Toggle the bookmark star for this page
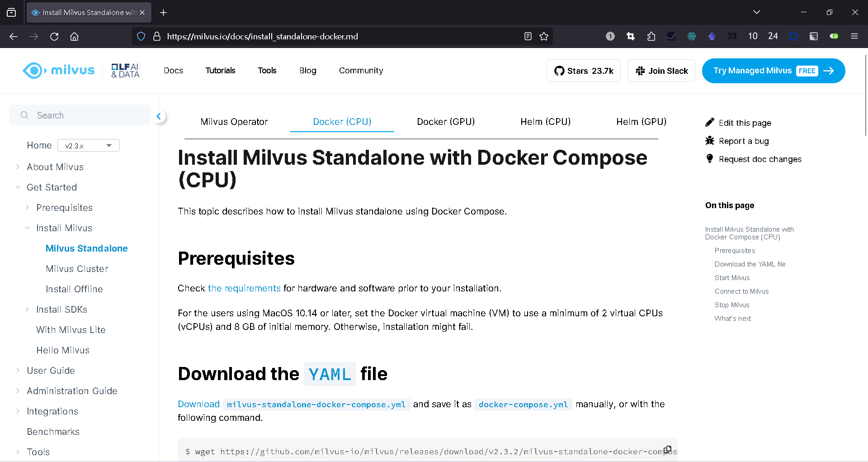This screenshot has height=462, width=868. point(544,36)
